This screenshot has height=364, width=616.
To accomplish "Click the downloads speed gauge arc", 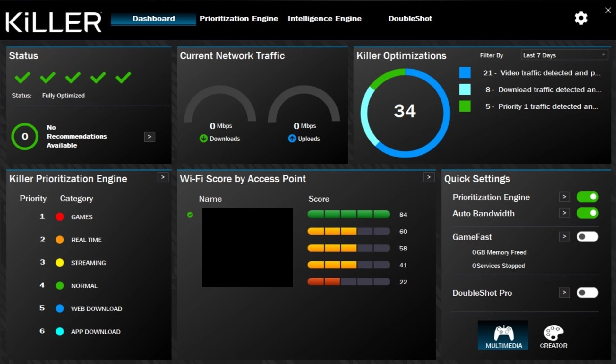I will click(x=220, y=103).
